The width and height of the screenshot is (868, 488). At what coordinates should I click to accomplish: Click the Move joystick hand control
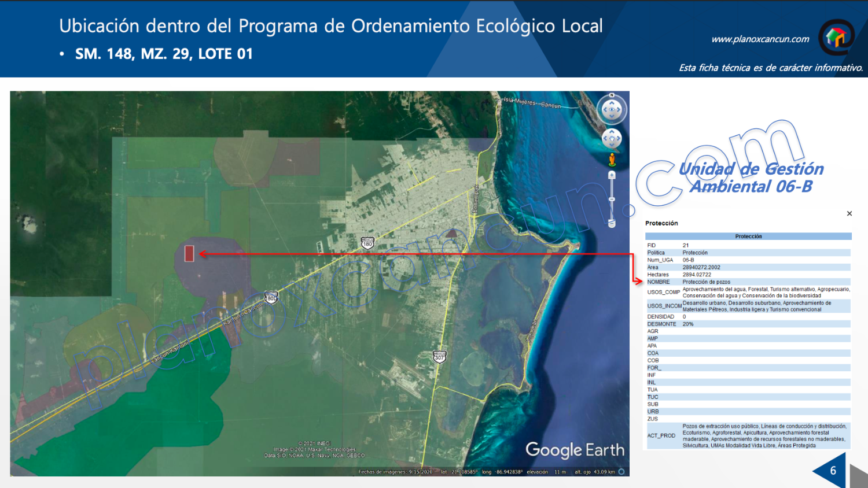click(612, 138)
